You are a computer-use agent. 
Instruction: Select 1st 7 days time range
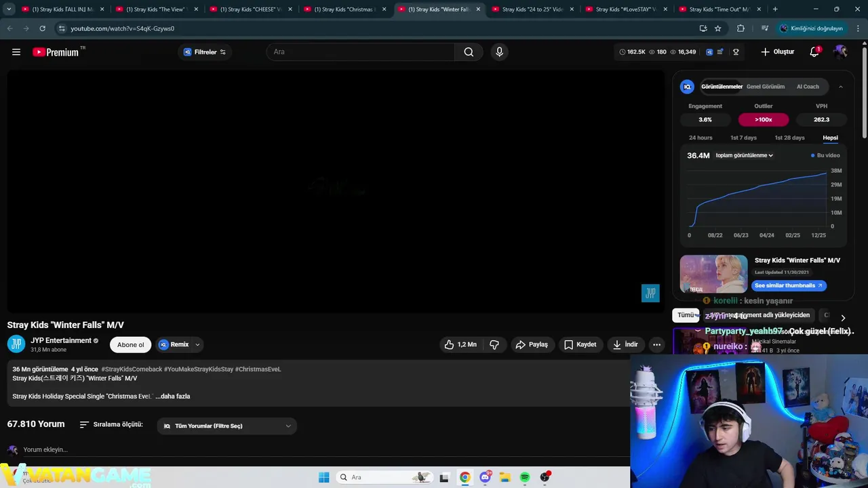pos(743,138)
